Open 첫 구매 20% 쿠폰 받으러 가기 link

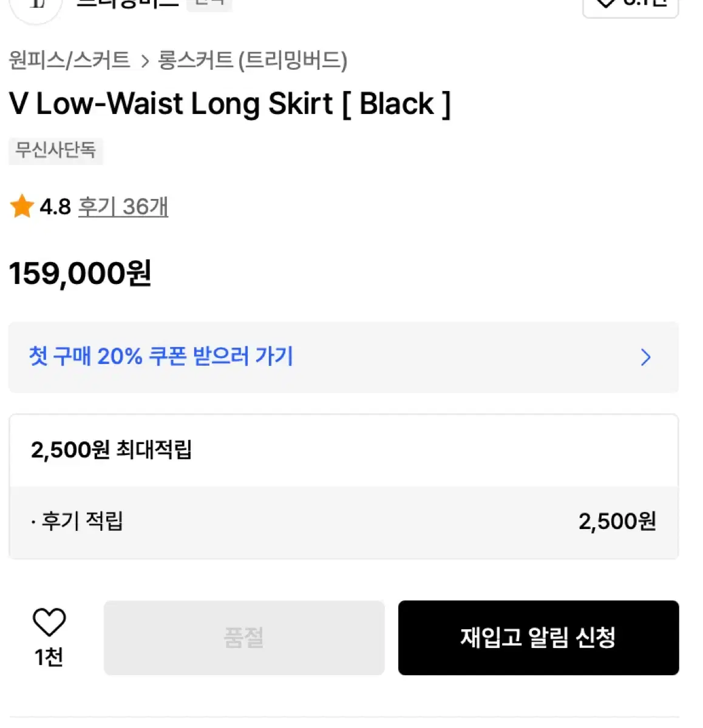tap(161, 356)
